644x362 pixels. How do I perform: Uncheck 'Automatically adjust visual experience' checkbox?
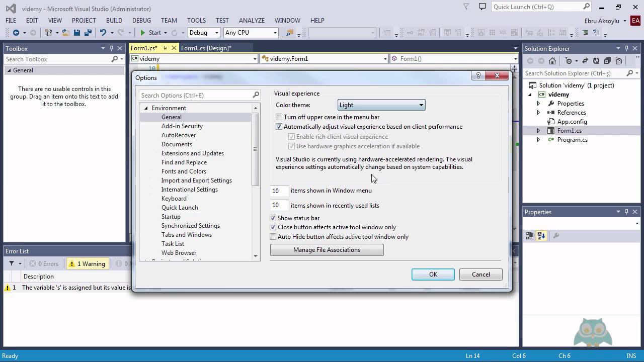tap(279, 127)
